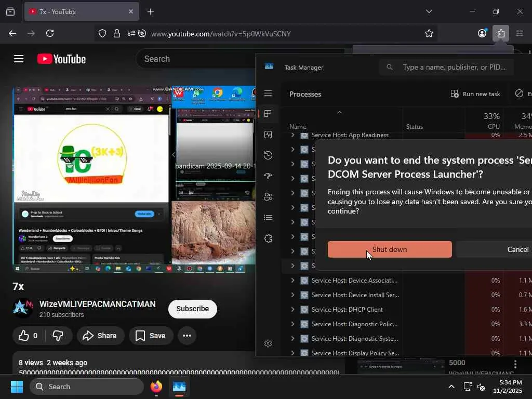
Task: Open Startup apps page icon
Action: tap(268, 176)
